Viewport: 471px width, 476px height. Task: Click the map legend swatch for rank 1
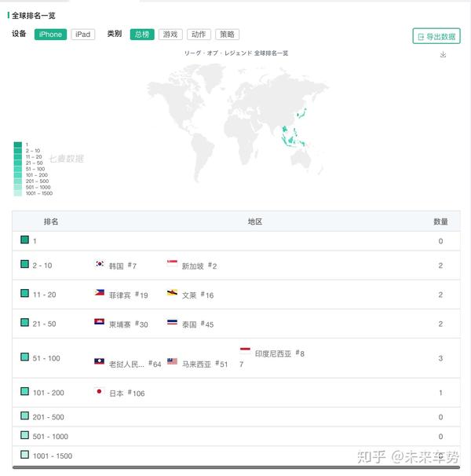(x=18, y=145)
